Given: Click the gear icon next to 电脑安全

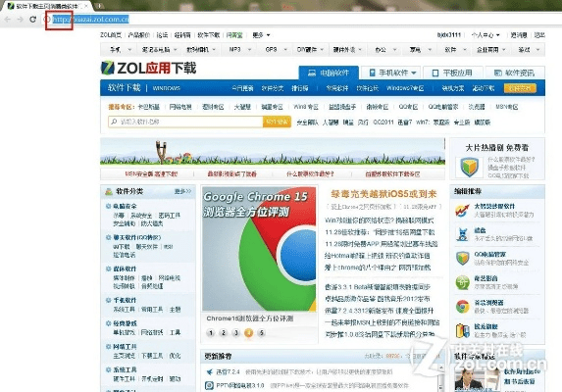Looking at the screenshot, I should 108,206.
